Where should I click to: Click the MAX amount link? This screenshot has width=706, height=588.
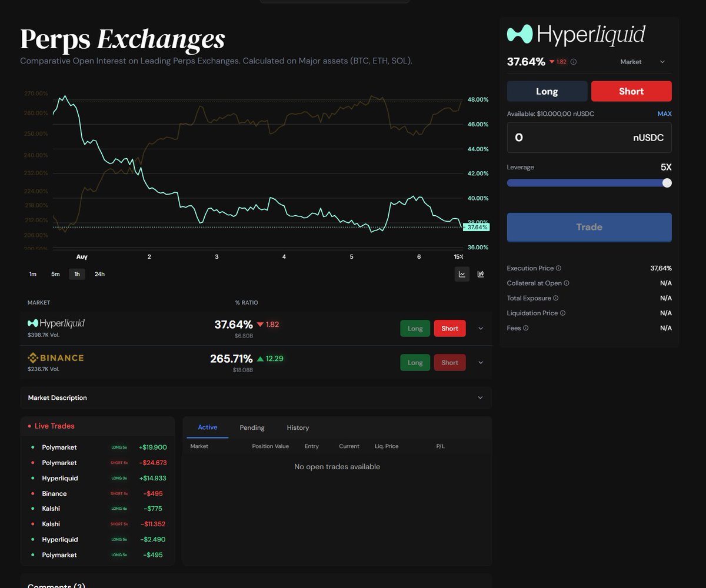[x=664, y=114]
